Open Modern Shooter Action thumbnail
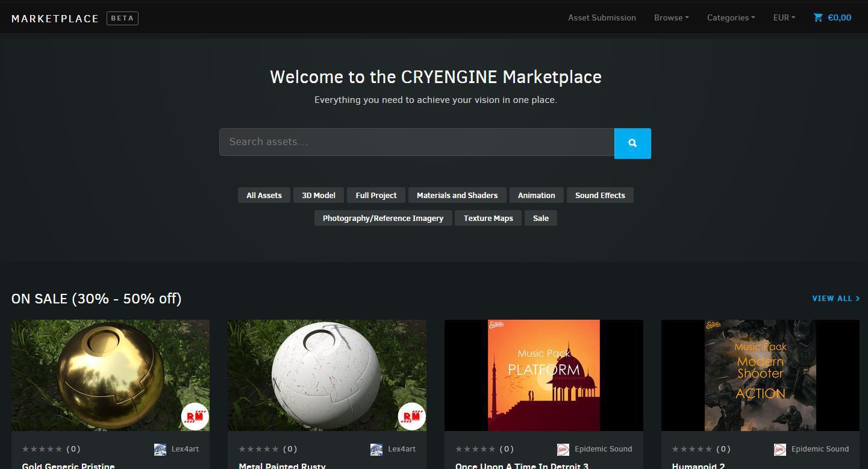 760,375
